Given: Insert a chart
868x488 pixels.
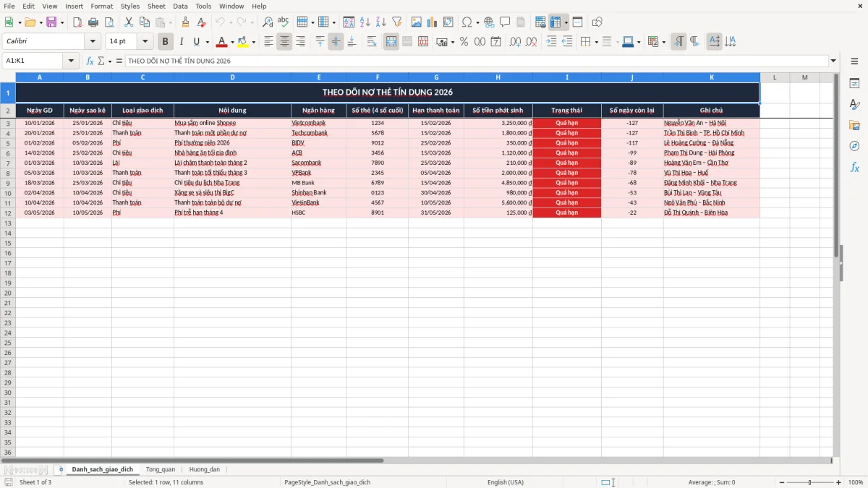Looking at the screenshot, I should point(433,22).
